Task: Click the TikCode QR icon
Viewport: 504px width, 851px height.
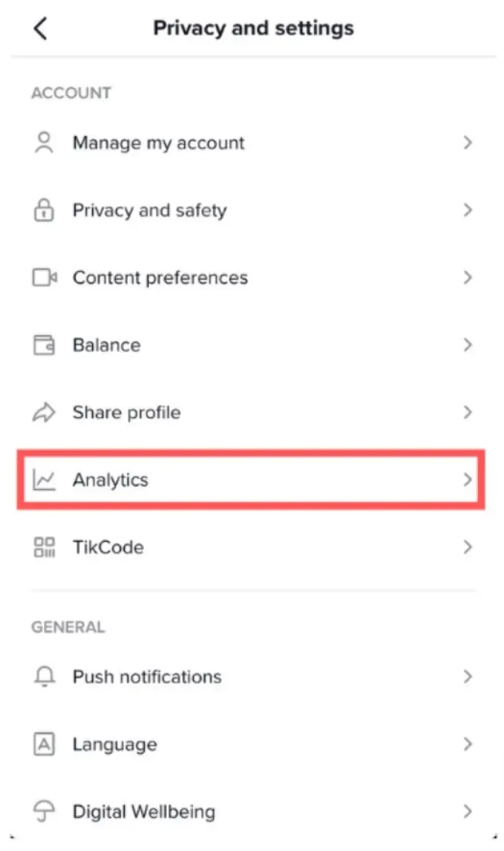Action: (44, 547)
